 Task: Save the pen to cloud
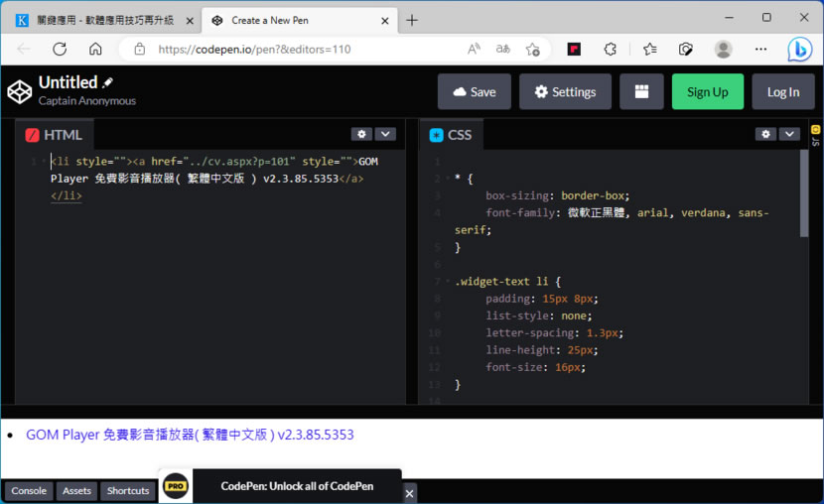[474, 92]
